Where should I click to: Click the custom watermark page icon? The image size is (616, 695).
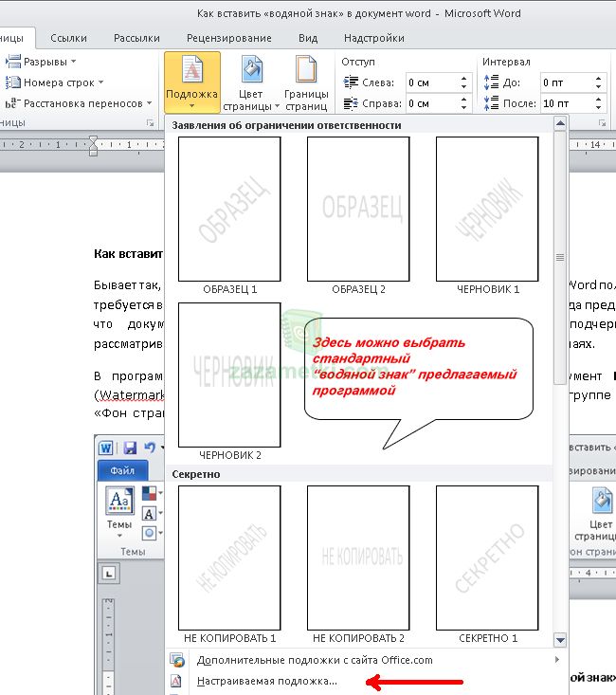click(176, 681)
